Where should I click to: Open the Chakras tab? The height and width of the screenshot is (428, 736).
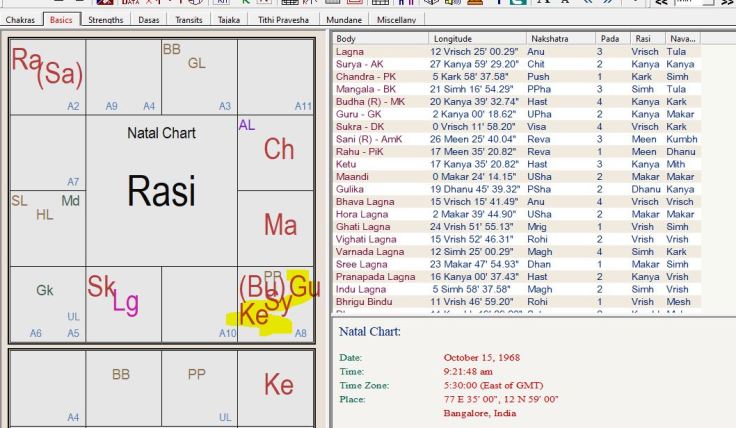click(x=22, y=19)
